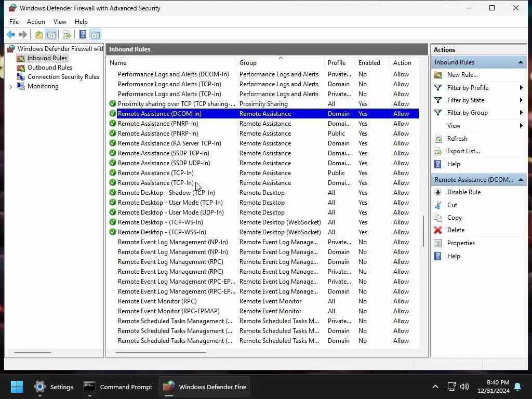The image size is (532, 399).
Task: Open the Filter by Profile submenu arrow
Action: click(x=521, y=87)
